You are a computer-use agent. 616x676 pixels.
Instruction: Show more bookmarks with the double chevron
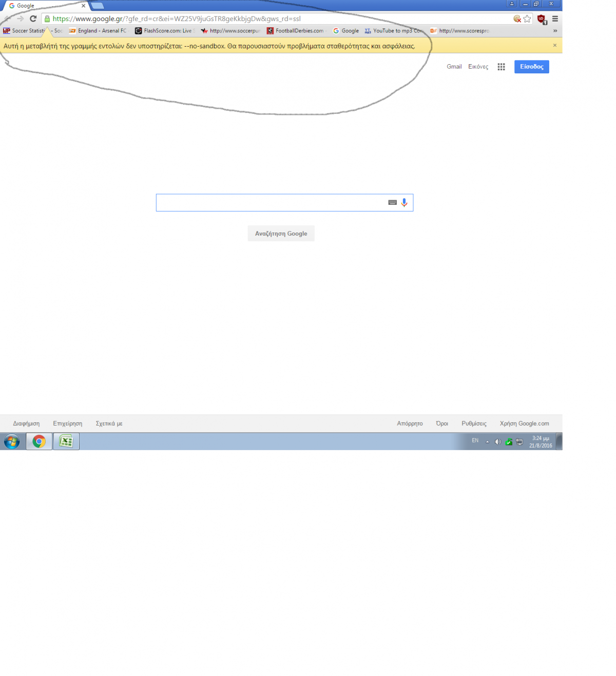click(x=555, y=31)
